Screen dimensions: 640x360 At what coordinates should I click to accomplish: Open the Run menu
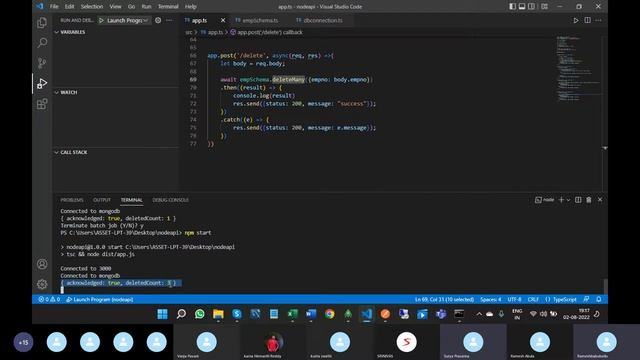pyautogui.click(x=146, y=7)
